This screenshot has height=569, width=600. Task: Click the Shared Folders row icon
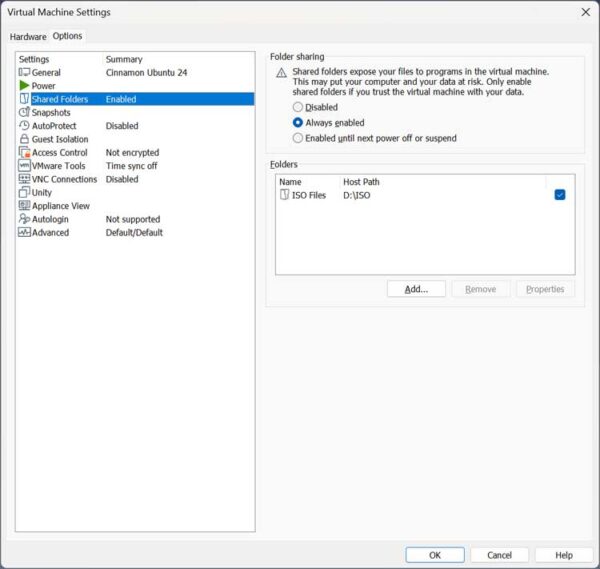click(x=24, y=99)
